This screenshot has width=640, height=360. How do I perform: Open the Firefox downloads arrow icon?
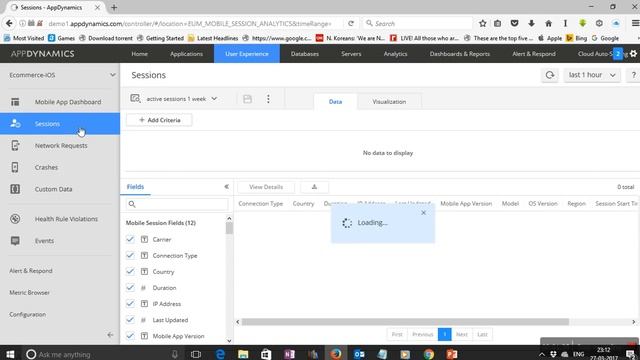[531, 23]
